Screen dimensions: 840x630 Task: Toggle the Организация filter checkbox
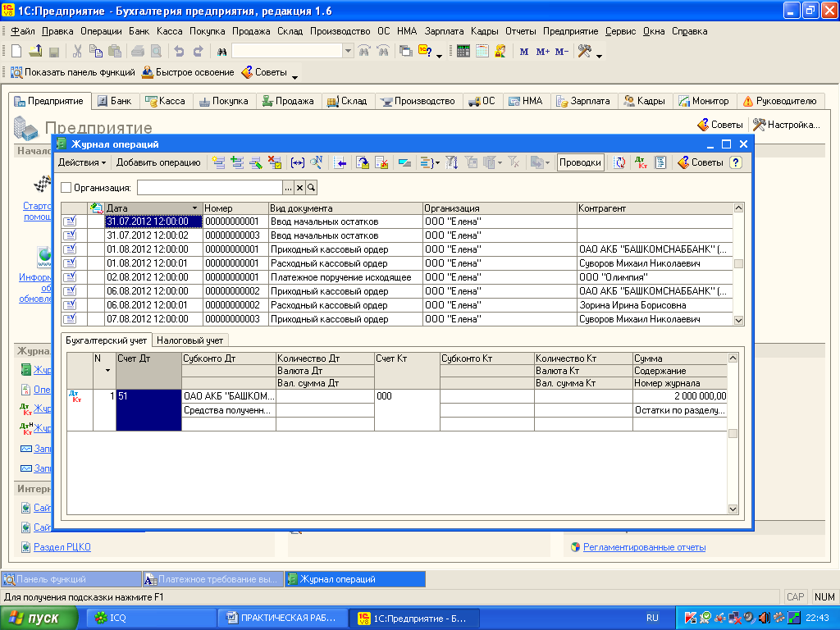66,188
